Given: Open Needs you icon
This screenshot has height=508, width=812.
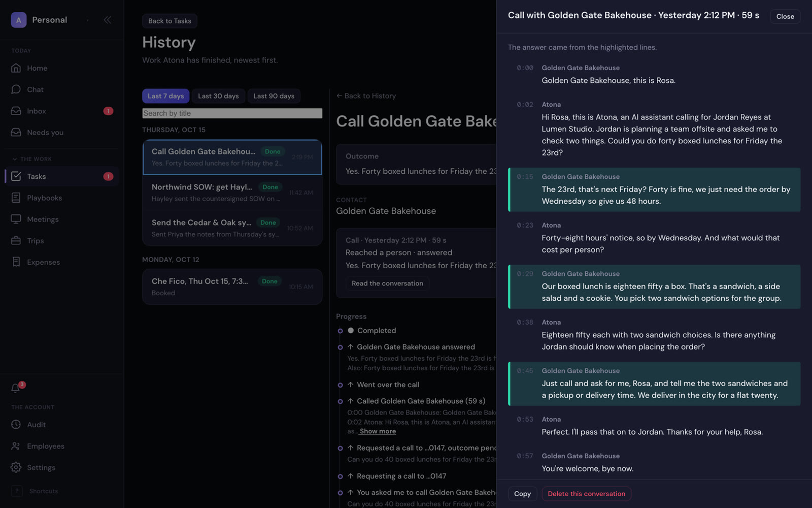Looking at the screenshot, I should tap(16, 132).
